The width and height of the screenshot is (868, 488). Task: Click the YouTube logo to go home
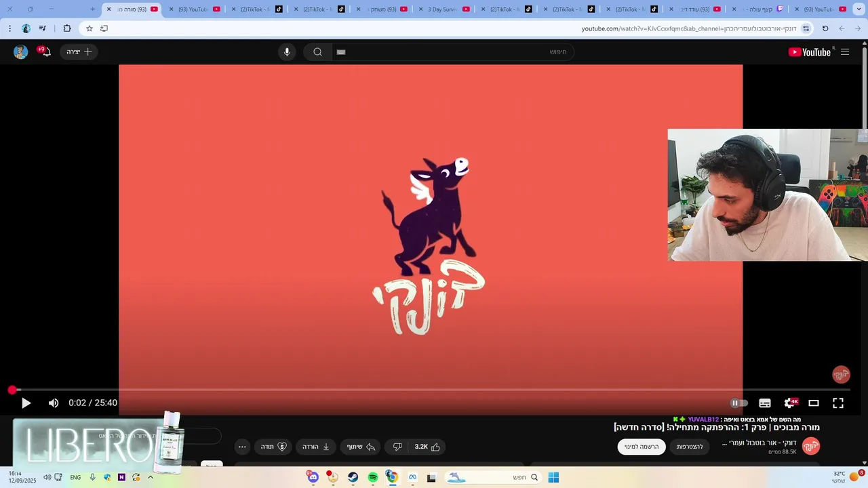810,52
